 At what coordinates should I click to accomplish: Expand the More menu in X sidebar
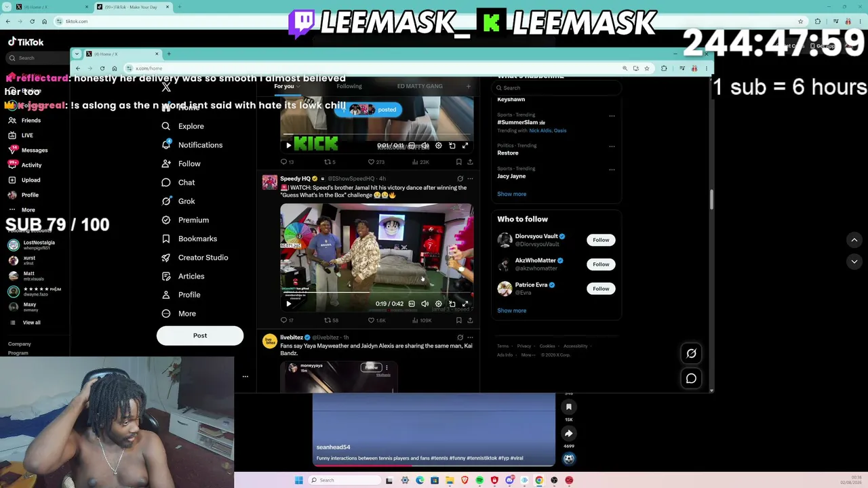(x=179, y=314)
